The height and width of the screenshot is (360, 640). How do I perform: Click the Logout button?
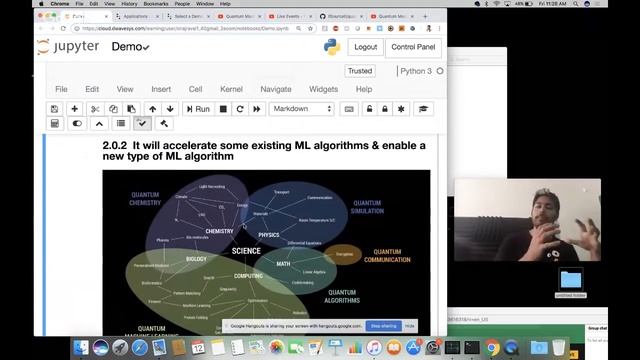pos(366,47)
